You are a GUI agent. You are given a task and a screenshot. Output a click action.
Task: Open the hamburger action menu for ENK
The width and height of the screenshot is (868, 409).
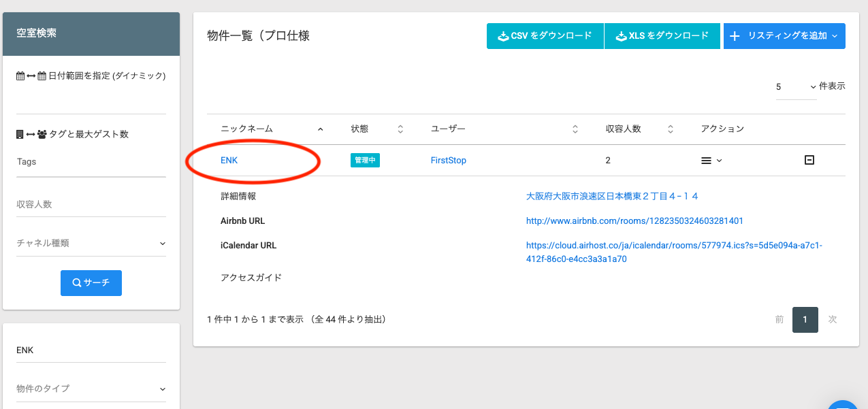[x=711, y=161]
